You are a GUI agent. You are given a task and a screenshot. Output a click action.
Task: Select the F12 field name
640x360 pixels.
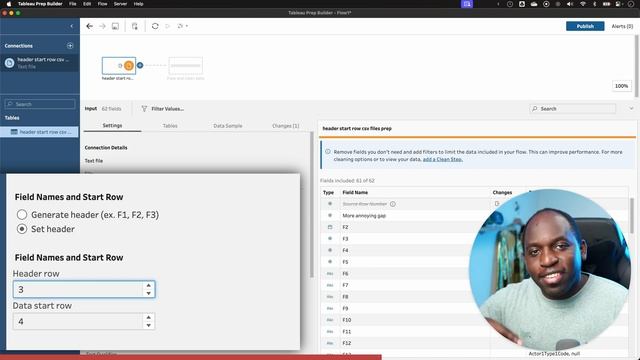(x=347, y=343)
